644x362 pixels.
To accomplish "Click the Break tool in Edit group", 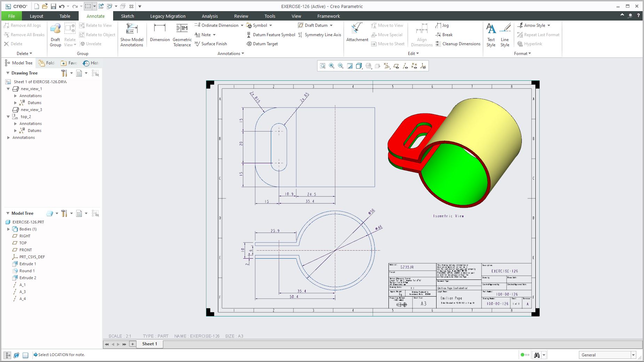I will [x=444, y=35].
